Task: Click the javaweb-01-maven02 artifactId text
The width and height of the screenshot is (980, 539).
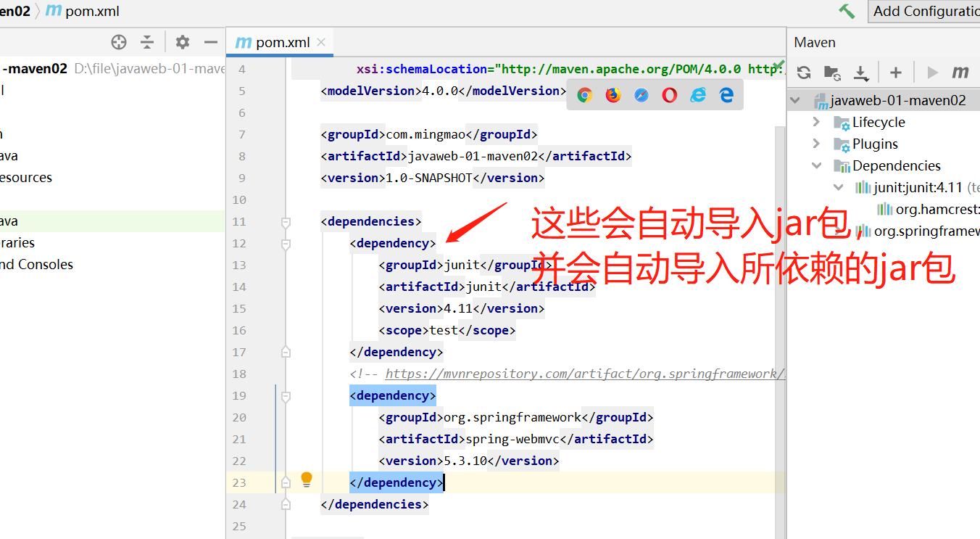Action: [x=473, y=156]
